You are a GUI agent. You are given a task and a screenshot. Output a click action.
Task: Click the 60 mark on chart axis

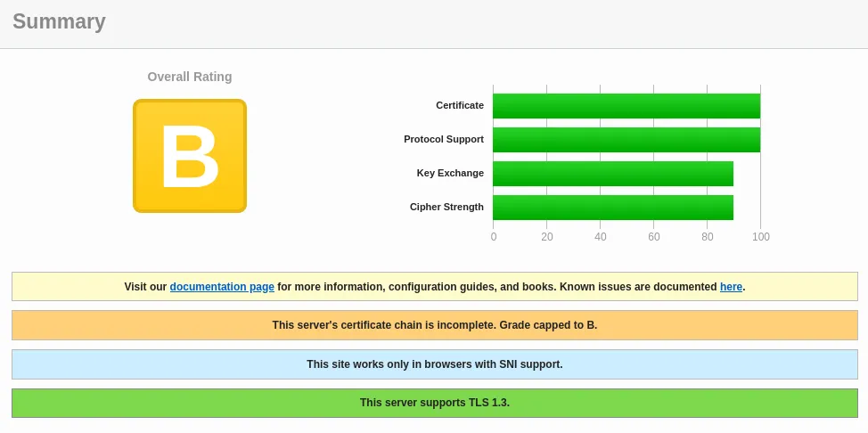pyautogui.click(x=654, y=237)
